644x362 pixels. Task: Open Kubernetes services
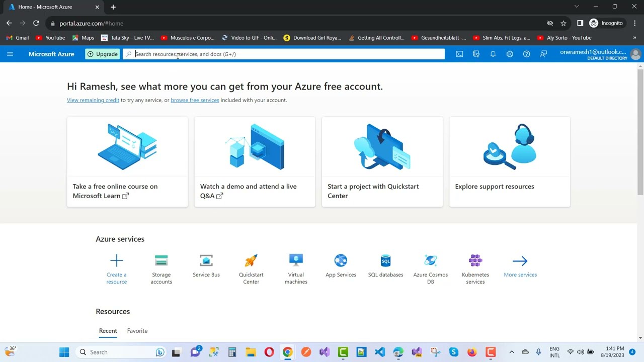pos(475,269)
